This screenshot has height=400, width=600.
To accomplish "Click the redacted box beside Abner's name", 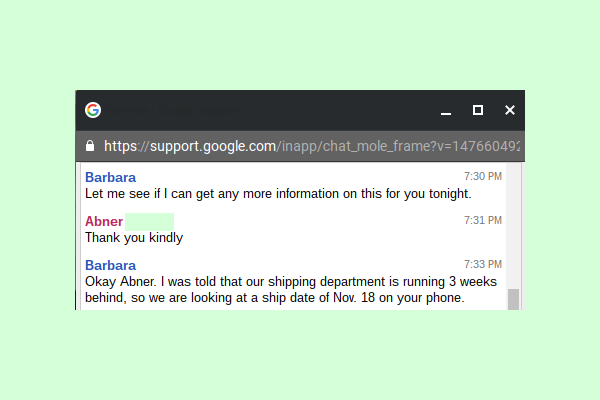I will (x=150, y=222).
